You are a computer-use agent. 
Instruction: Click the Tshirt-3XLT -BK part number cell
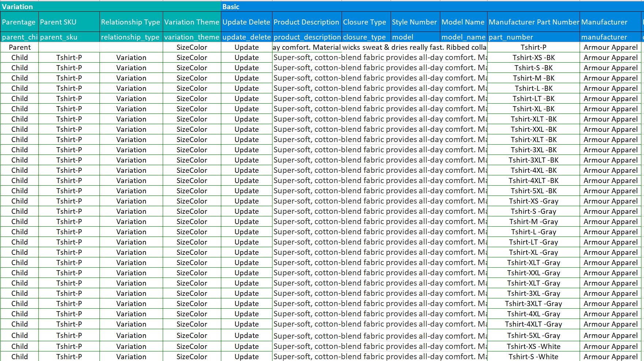534,160
